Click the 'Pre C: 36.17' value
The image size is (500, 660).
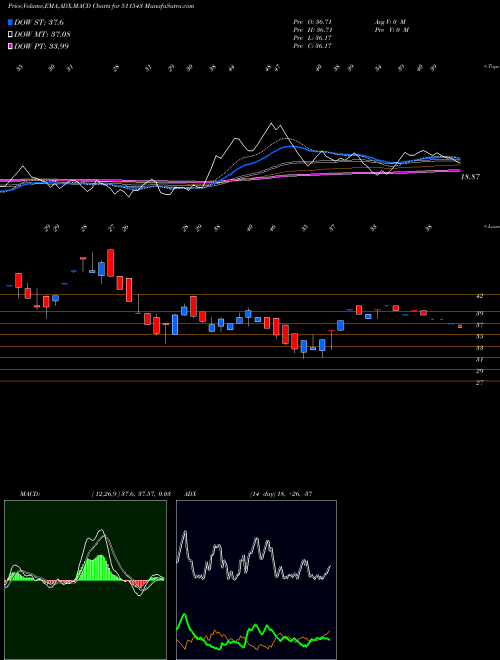pyautogui.click(x=313, y=46)
